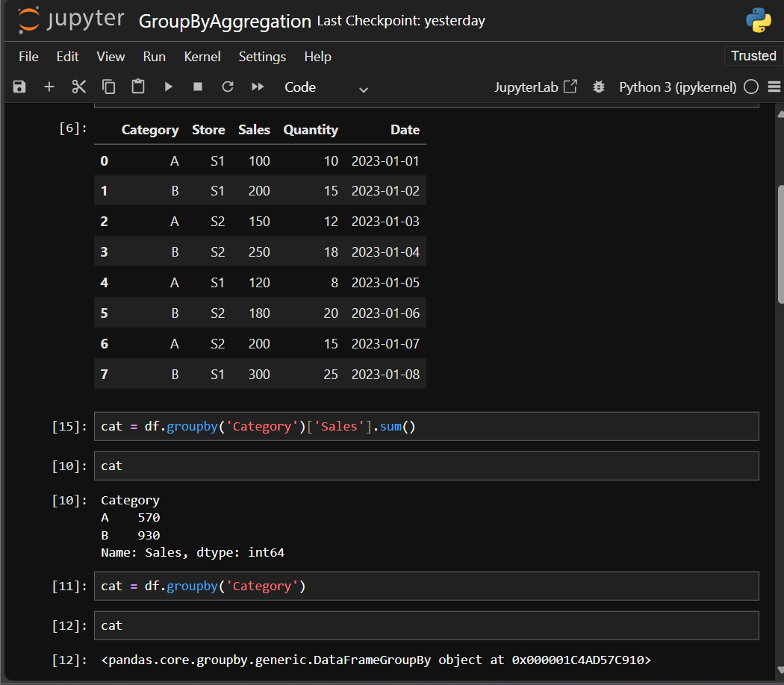Focus cell 15 with groupby Sales sum code
Screen dimensions: 784x685
[x=426, y=426]
